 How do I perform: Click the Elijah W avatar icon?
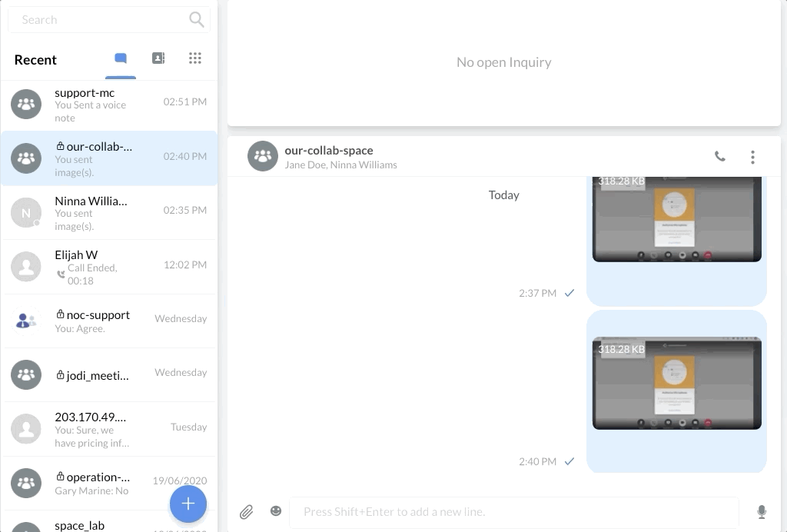point(26,267)
